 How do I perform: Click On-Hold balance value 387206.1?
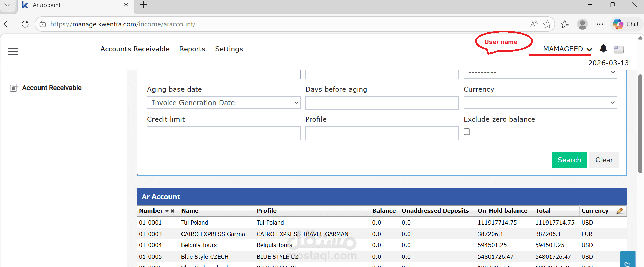point(490,234)
